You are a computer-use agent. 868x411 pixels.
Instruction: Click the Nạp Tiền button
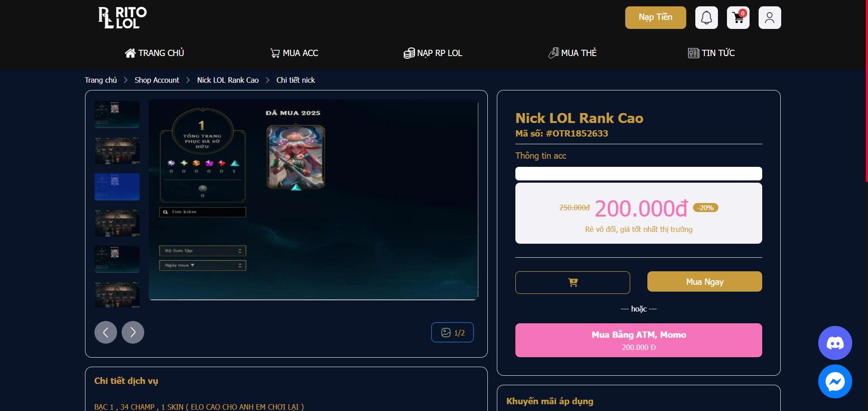pos(656,18)
